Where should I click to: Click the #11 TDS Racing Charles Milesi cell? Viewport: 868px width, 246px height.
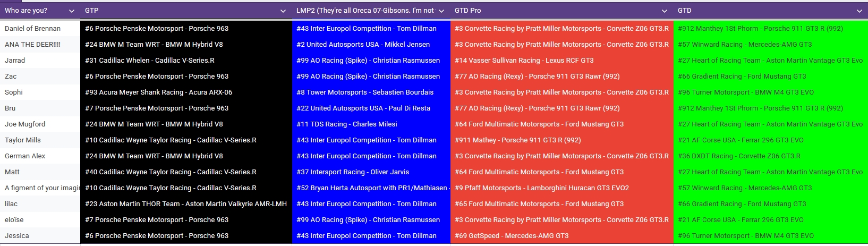tap(347, 124)
